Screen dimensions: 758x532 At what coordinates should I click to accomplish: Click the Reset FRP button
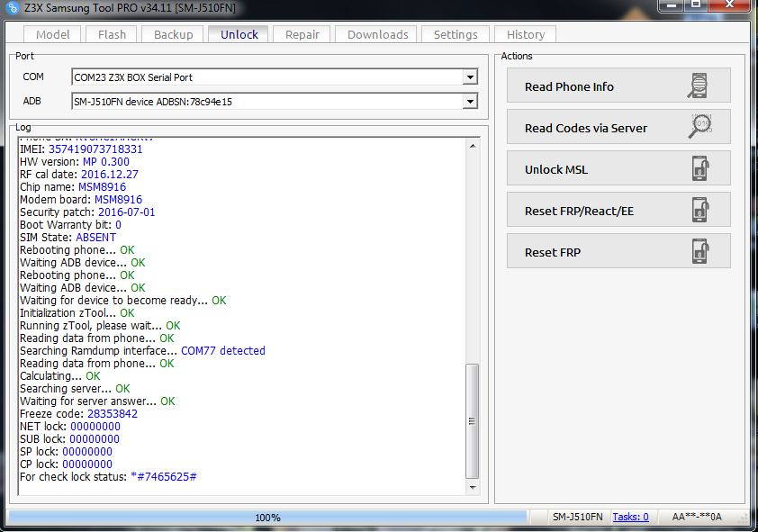point(618,251)
